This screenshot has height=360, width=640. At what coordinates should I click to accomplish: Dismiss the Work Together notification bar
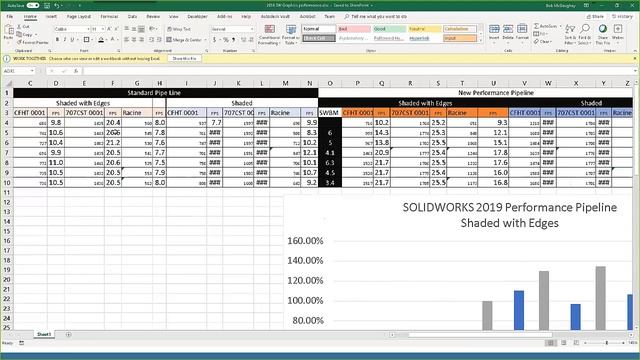[635, 58]
